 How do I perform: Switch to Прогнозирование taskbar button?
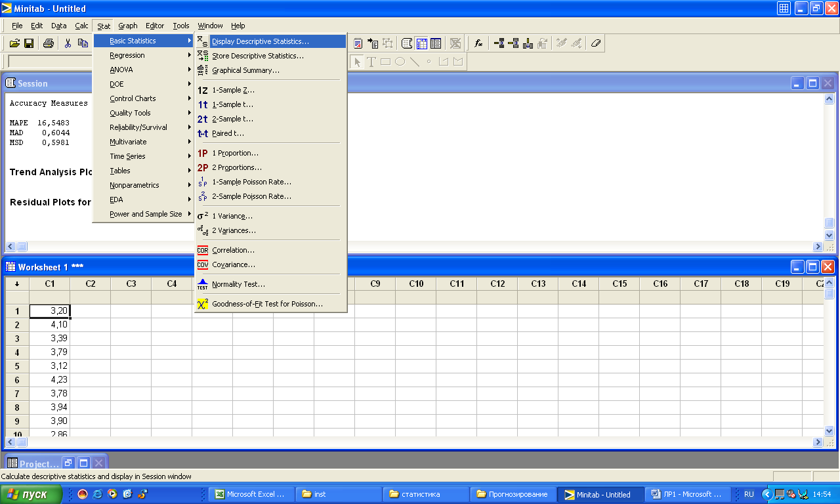pos(513,494)
